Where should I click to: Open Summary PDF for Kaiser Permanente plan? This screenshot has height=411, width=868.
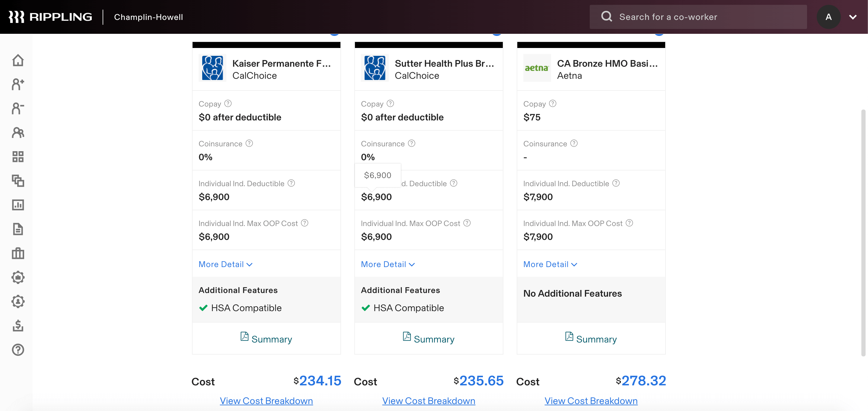266,339
